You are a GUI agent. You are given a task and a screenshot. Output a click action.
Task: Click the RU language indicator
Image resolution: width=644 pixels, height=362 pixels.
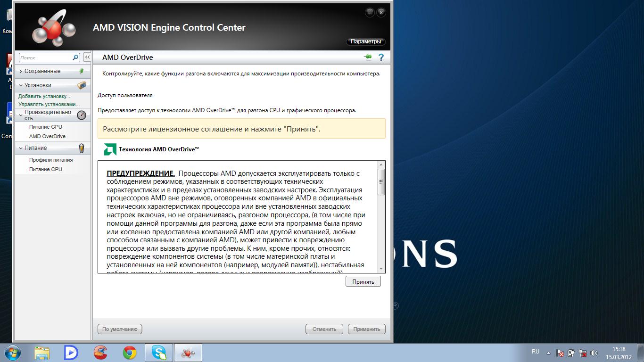click(536, 352)
